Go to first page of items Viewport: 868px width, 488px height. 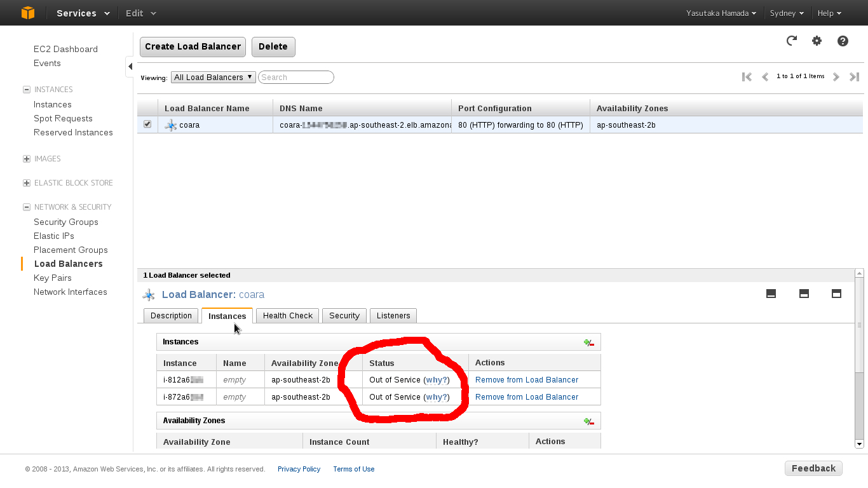coord(747,77)
